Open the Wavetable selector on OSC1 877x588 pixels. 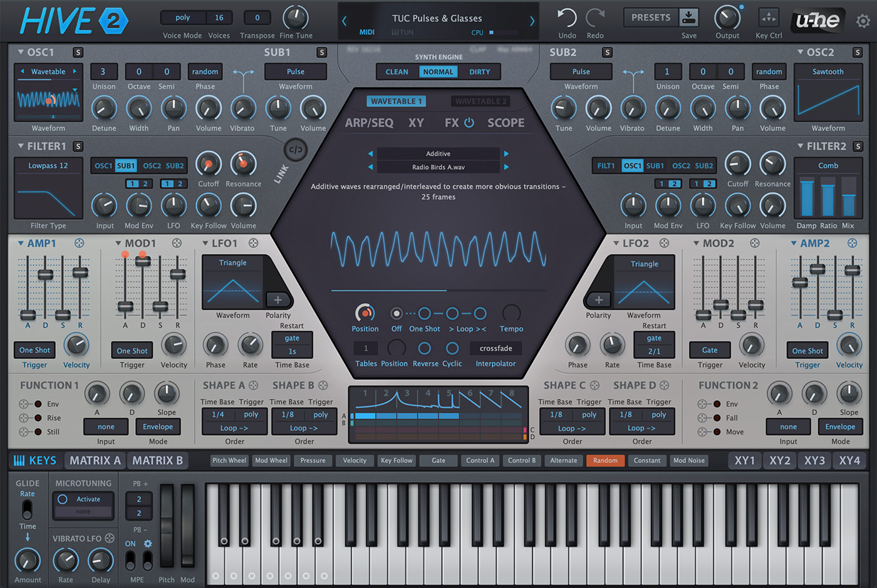(48, 71)
